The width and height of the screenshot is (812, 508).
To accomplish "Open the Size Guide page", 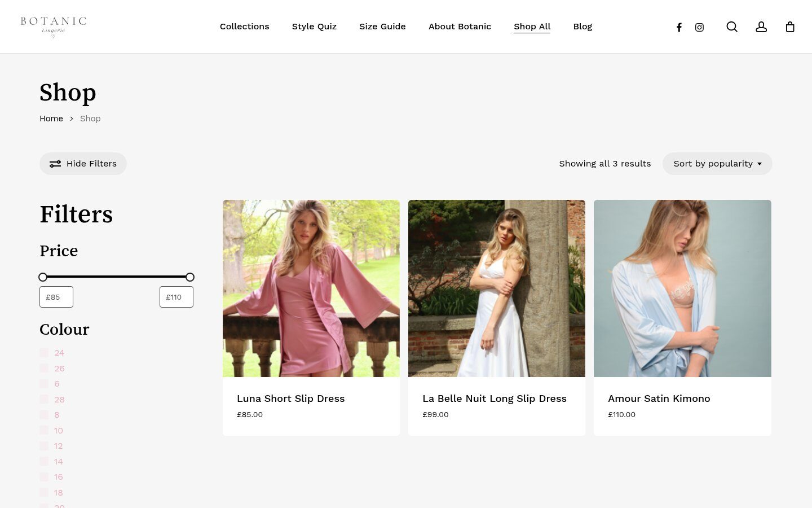I will tap(382, 27).
